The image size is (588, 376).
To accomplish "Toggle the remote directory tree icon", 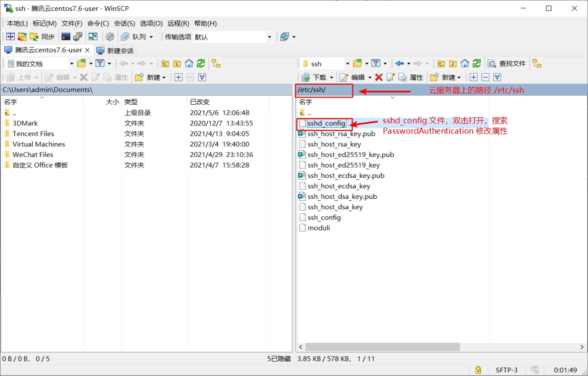I will tap(537, 63).
